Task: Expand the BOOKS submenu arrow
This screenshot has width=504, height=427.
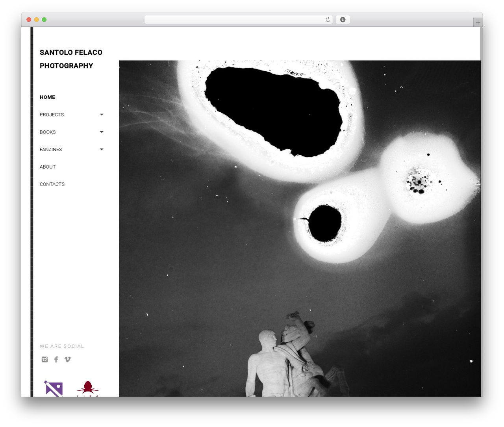Action: 102,132
